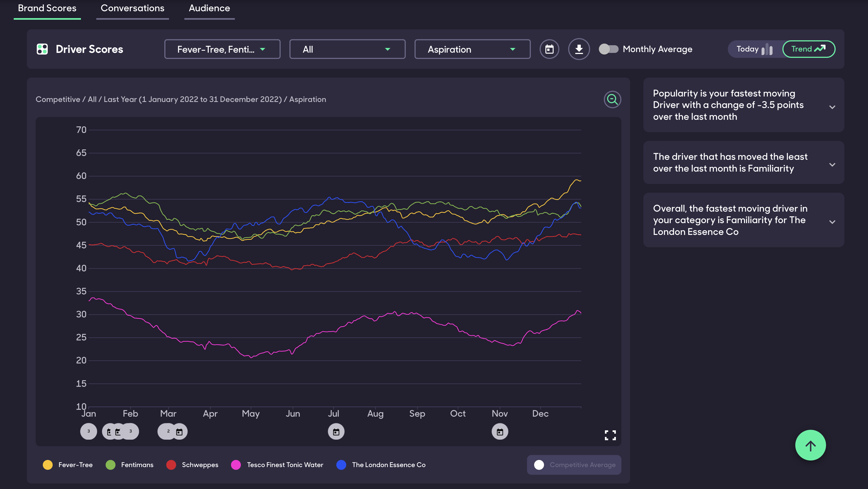Open the calendar date range picker
The width and height of the screenshot is (868, 489).
pyautogui.click(x=549, y=49)
